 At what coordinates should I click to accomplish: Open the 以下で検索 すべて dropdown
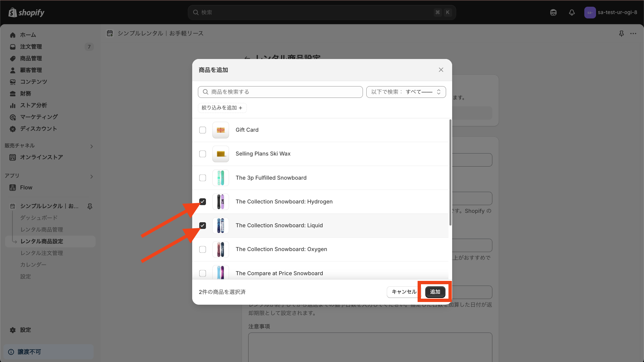406,92
